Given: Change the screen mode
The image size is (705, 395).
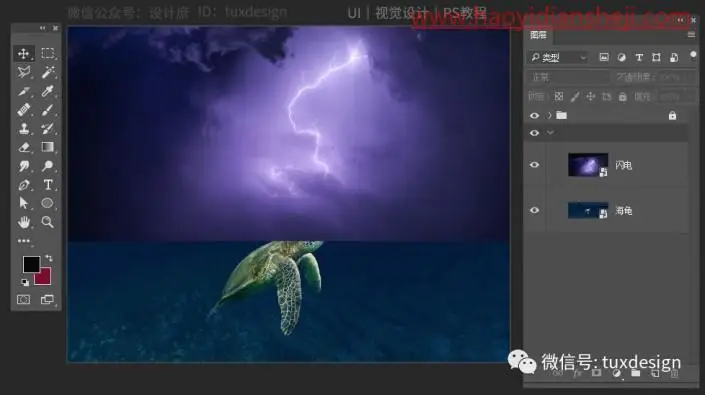Looking at the screenshot, I should [x=47, y=299].
